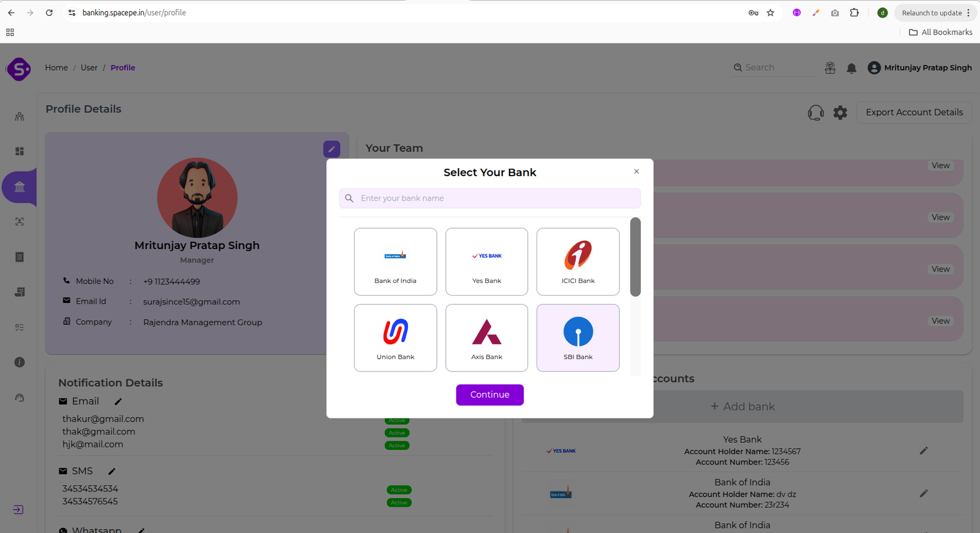The height and width of the screenshot is (533, 980).
Task: Choose Yes Bank from bank list
Action: tap(486, 262)
